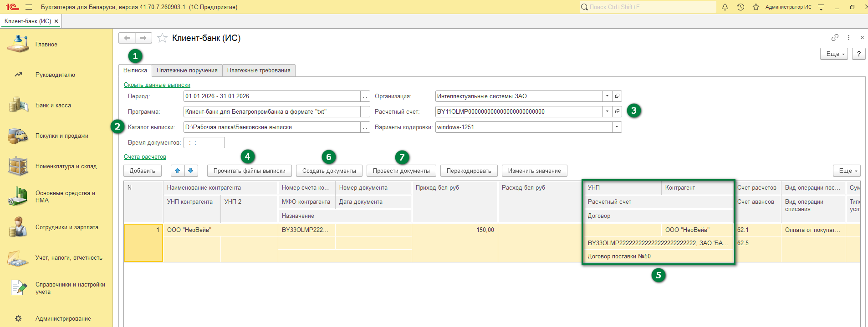Expand Варианты кодировки dropdown
The width and height of the screenshot is (868, 327).
(617, 127)
